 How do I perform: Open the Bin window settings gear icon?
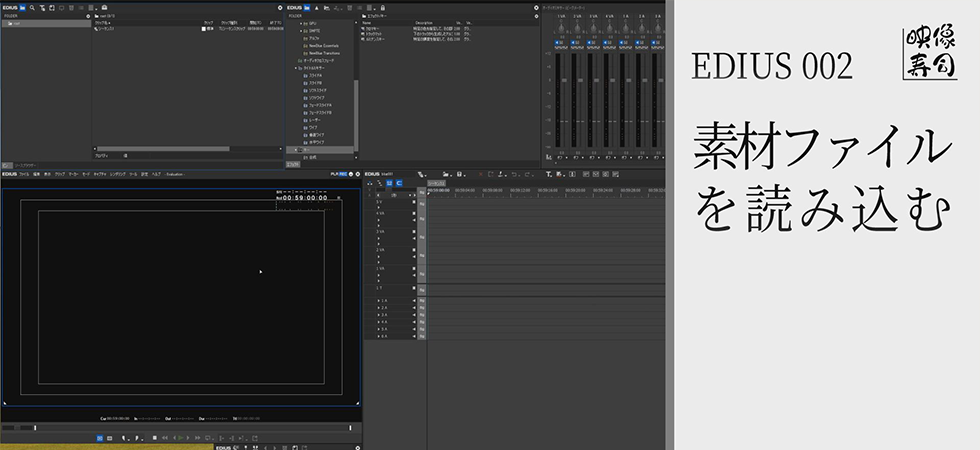(280, 8)
